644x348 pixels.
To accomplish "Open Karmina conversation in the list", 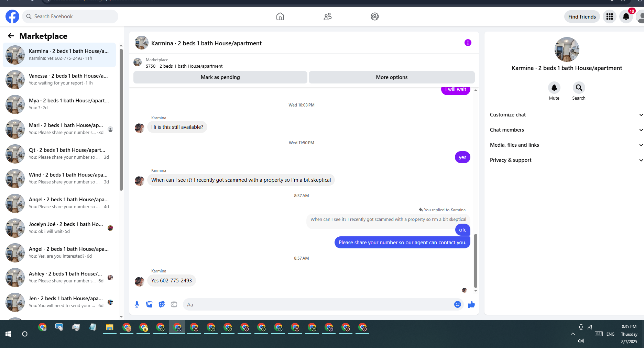I will coord(59,55).
